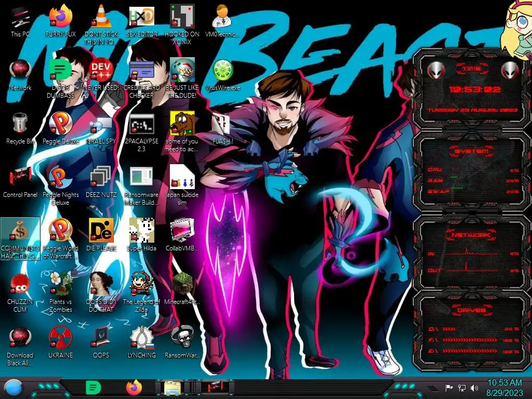Image resolution: width=532 pixels, height=399 pixels.
Task: Click the NETWORK header in widget
Action: click(471, 235)
